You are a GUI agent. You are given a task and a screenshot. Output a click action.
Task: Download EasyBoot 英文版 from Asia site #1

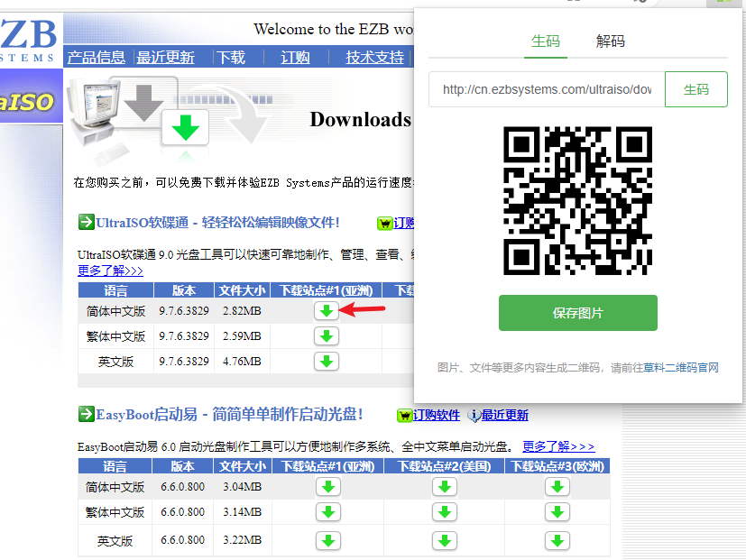(x=328, y=540)
